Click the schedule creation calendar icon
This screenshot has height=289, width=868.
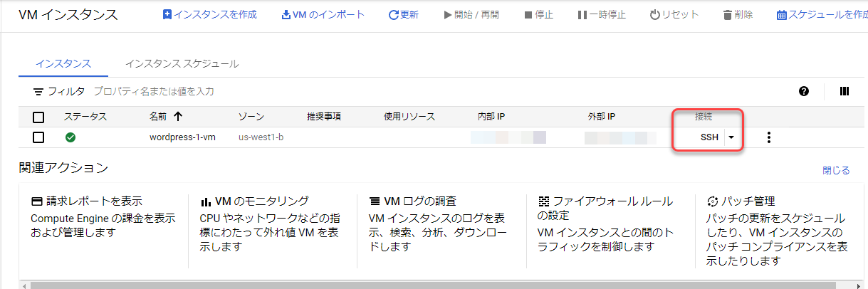(x=782, y=15)
